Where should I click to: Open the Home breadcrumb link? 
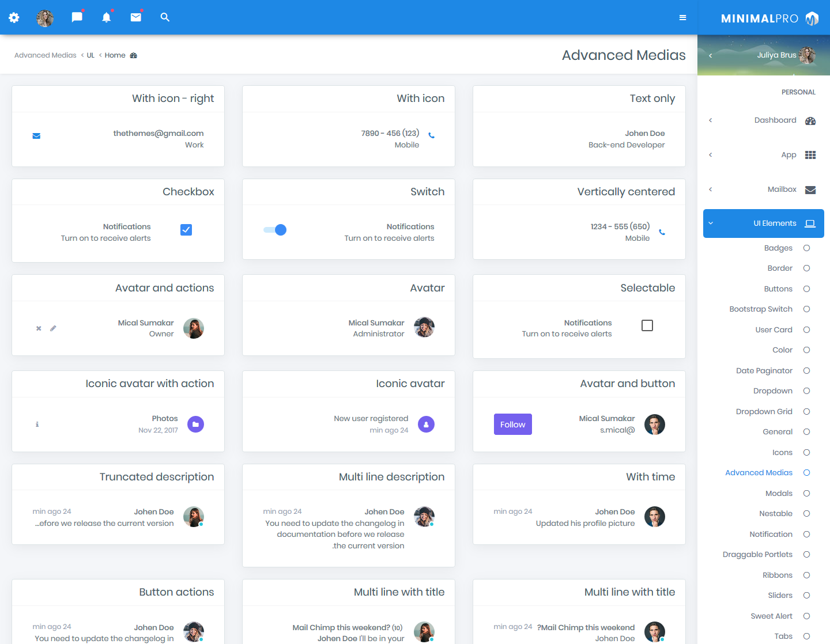(x=114, y=55)
